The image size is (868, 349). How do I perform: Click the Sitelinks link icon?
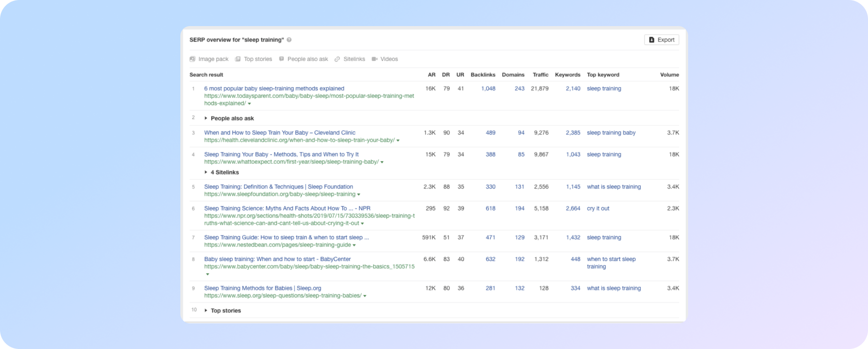click(x=338, y=59)
